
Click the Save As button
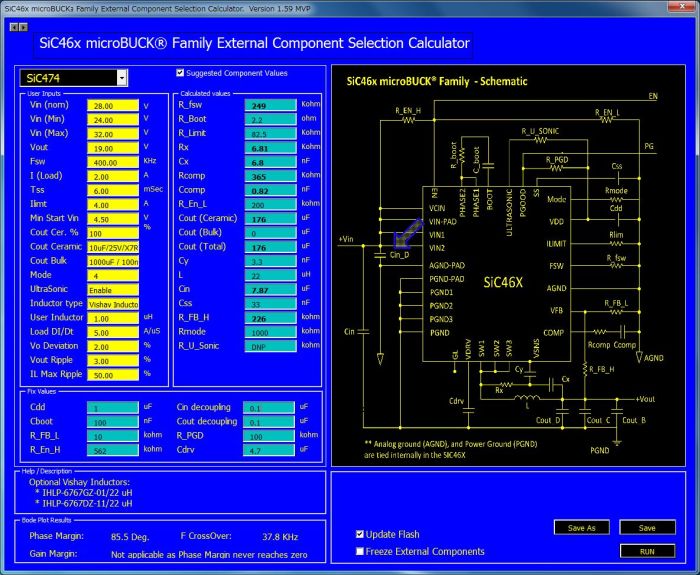click(582, 528)
